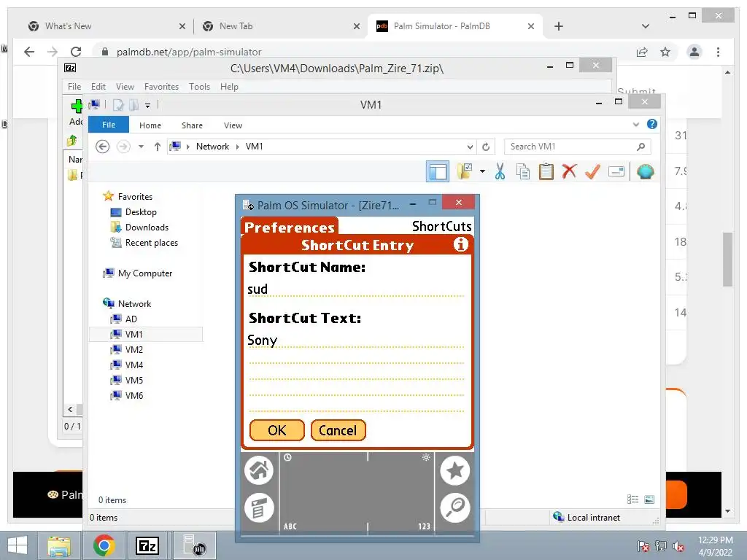
Task: Cancel the ShortCut Entry dialog
Action: [338, 430]
